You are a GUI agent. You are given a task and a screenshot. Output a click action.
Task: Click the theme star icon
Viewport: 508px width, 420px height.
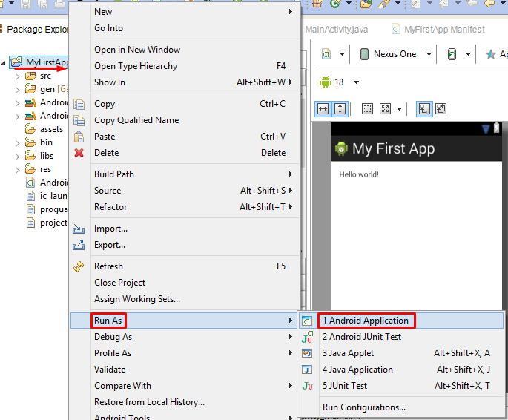click(491, 54)
